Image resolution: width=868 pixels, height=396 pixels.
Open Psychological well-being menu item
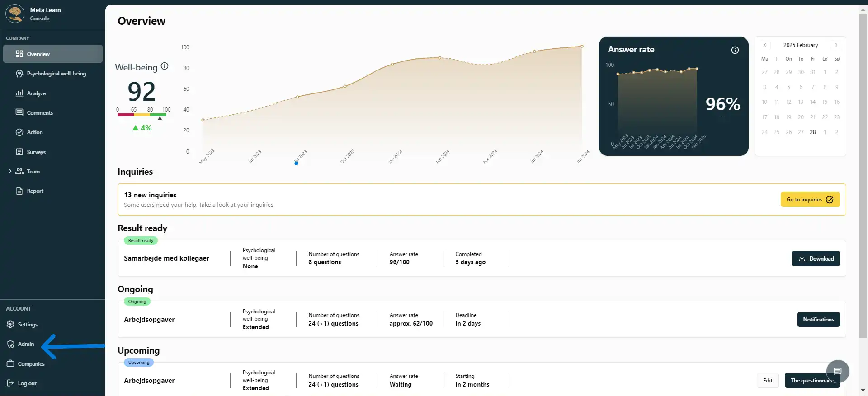[x=56, y=74]
